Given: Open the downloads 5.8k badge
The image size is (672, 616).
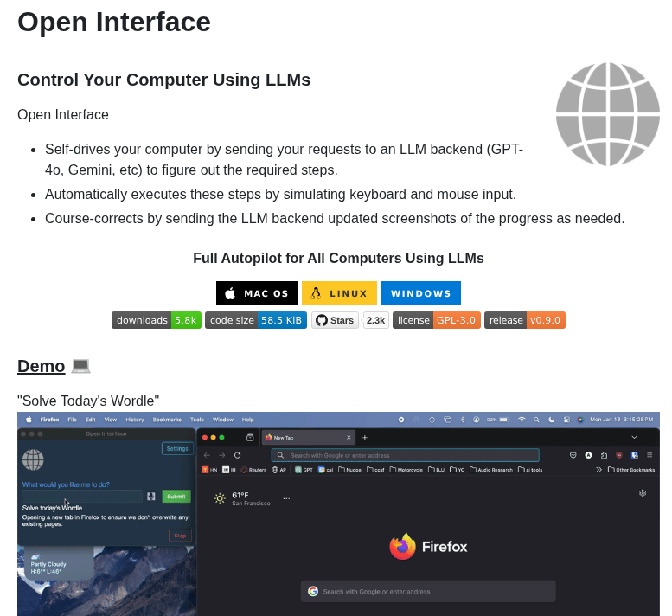Looking at the screenshot, I should [157, 320].
